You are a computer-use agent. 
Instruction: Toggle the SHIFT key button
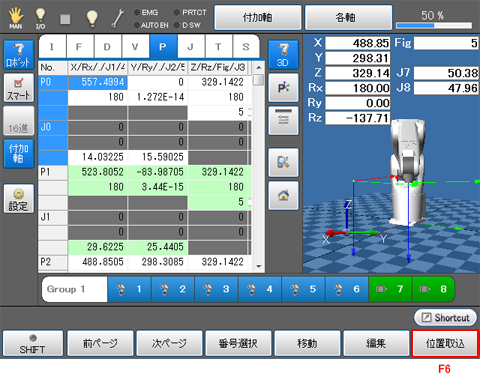pos(32,344)
